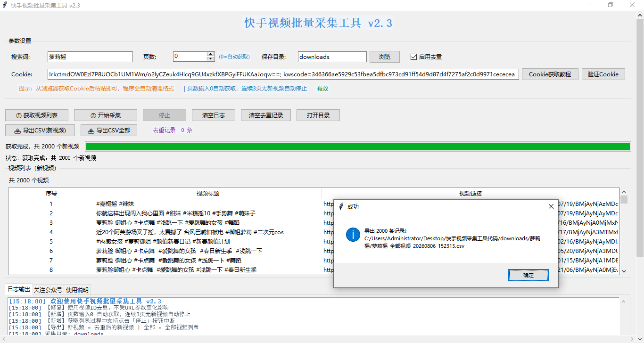Click the 序号 column header
644x343 pixels.
51,193
